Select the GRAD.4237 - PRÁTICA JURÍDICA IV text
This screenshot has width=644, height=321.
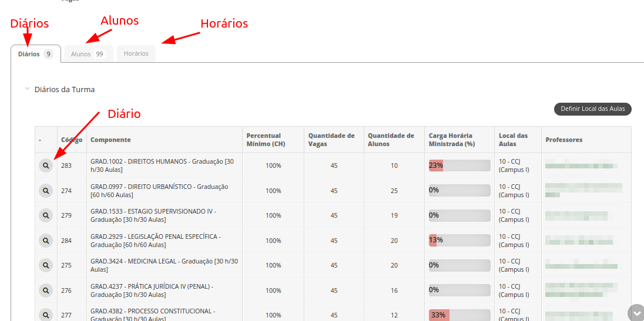[x=152, y=290]
